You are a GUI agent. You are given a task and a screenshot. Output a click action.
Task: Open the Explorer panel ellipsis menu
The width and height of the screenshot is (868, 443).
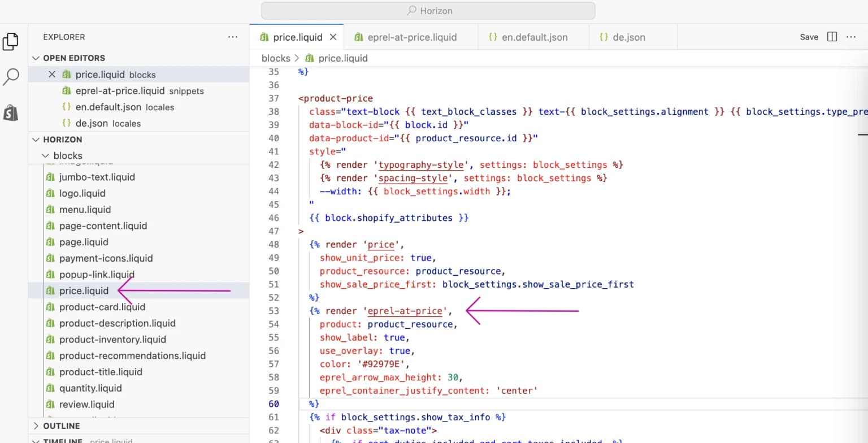pos(232,37)
